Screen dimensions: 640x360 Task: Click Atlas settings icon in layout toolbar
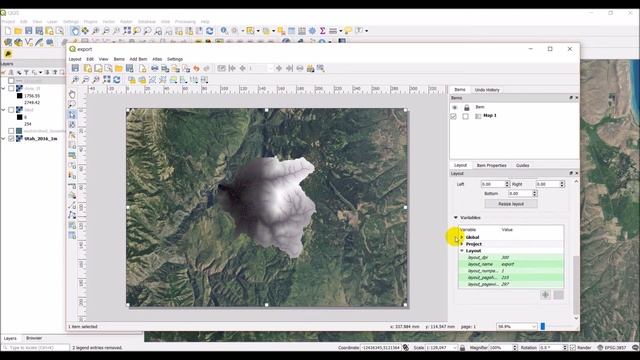[x=320, y=69]
